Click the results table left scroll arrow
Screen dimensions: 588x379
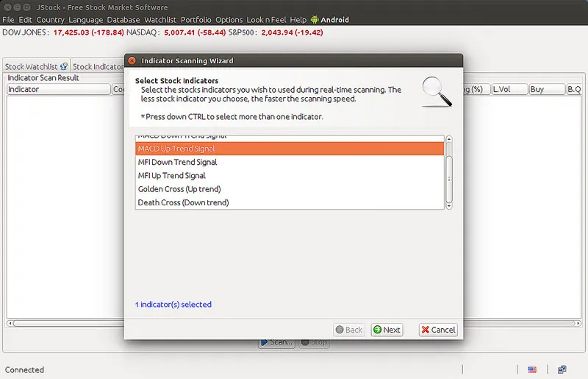coord(10,323)
